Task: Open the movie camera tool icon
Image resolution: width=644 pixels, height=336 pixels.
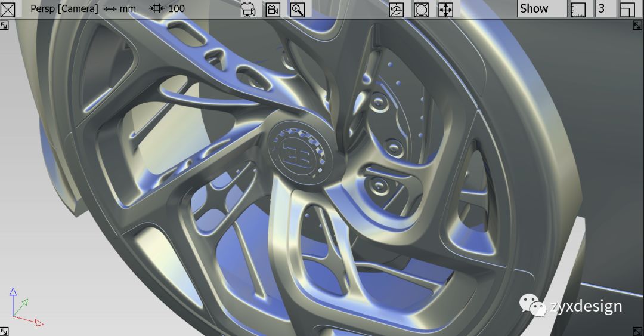Action: pos(248,10)
